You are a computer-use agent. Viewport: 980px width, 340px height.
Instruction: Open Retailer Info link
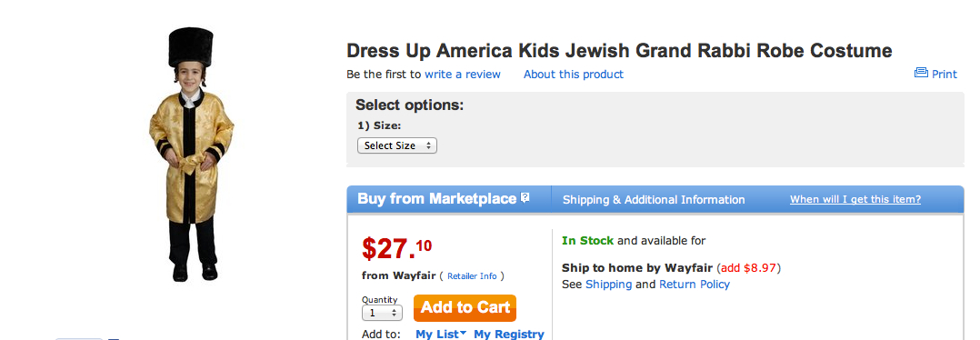[x=472, y=275]
